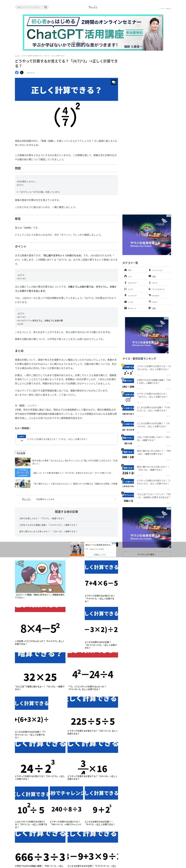Open the Love (恋愛) heart icon category

150,276
